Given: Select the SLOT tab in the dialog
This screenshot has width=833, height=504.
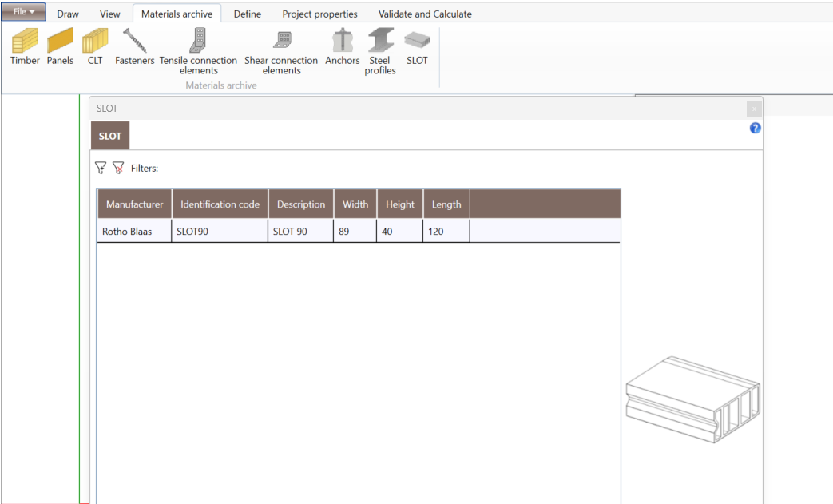Looking at the screenshot, I should click(x=110, y=136).
